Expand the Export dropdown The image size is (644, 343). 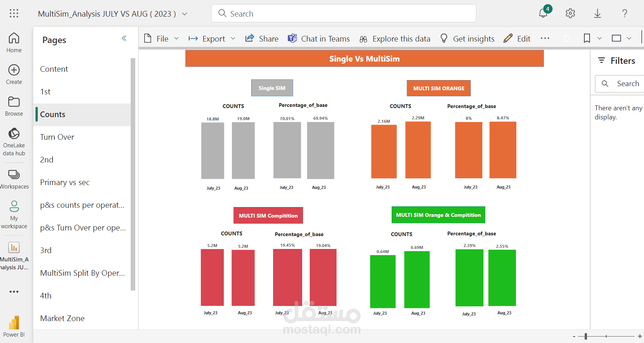pos(233,38)
